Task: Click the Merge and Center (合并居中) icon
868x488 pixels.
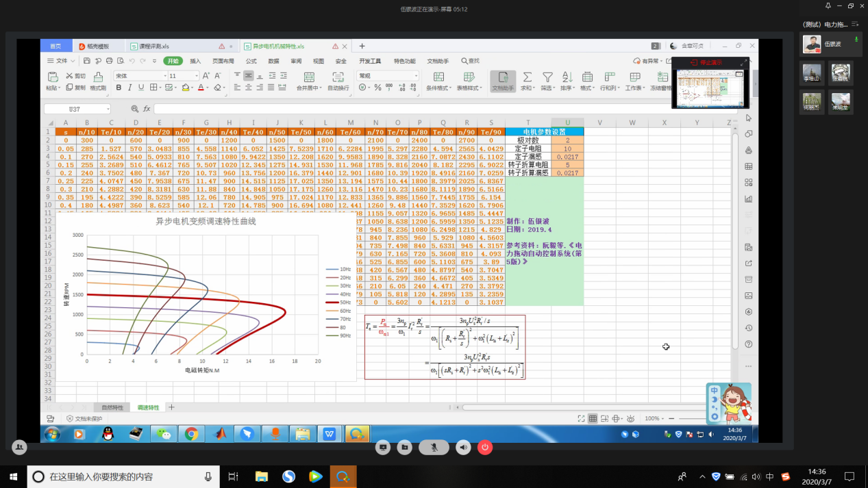Action: [309, 77]
